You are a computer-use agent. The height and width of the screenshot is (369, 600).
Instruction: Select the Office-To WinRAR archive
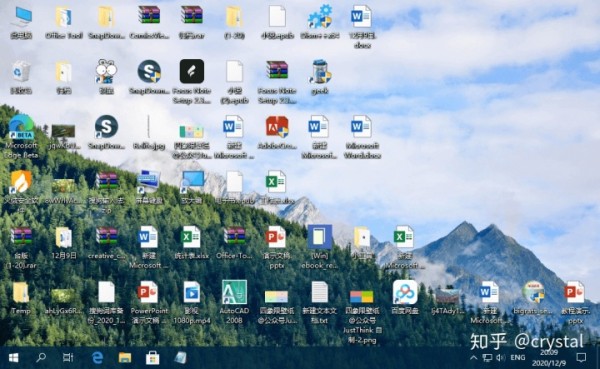pos(235,237)
